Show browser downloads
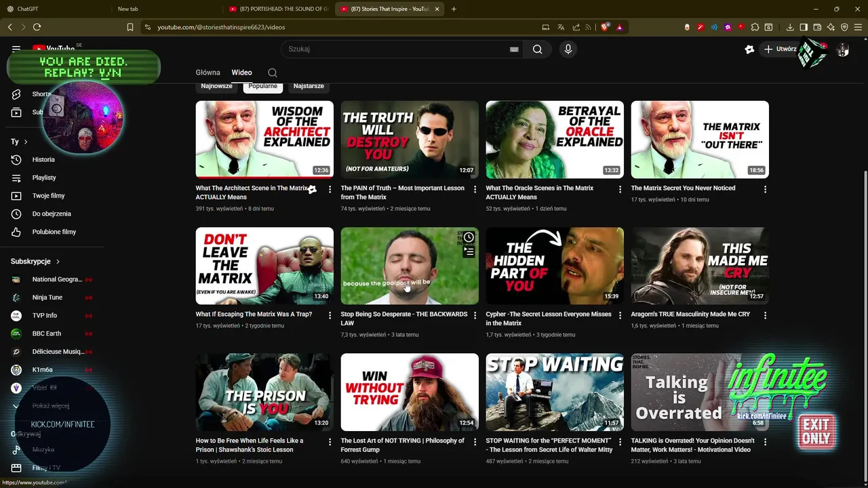 [790, 27]
